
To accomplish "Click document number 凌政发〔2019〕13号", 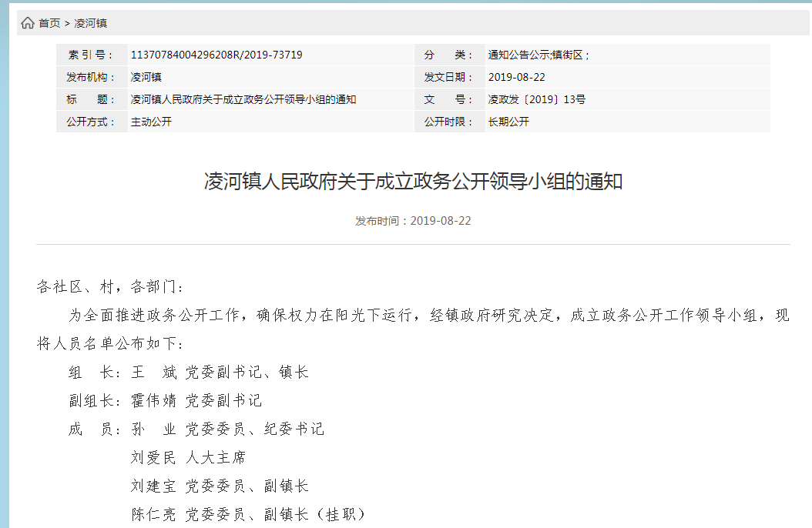I will [536, 99].
